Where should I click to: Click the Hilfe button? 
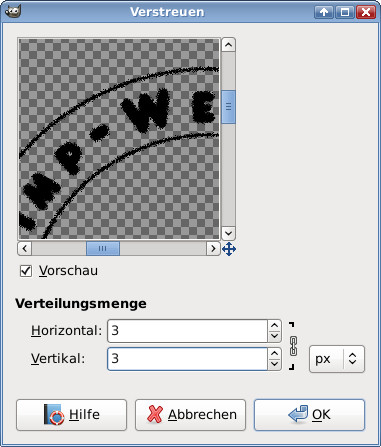pyautogui.click(x=71, y=415)
